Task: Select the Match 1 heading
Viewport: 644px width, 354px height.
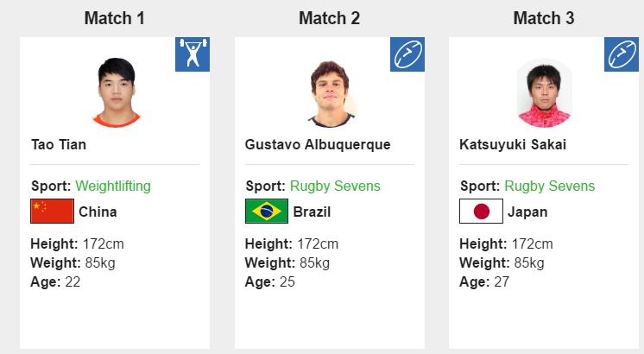Action: 114,18
